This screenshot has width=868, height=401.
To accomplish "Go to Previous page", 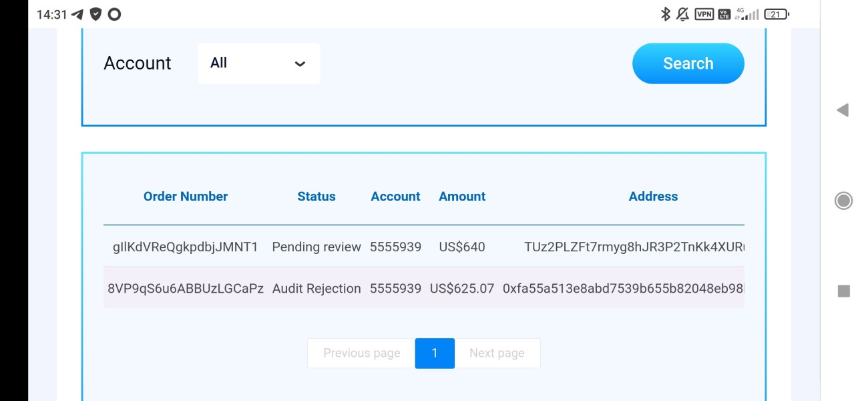I will pyautogui.click(x=361, y=353).
